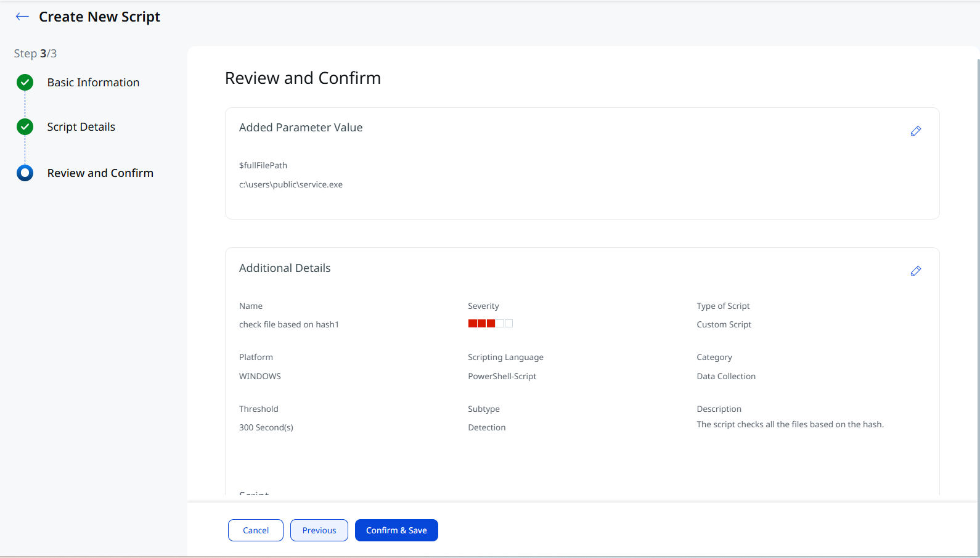Click the 'Scripting Language' field label
The width and height of the screenshot is (980, 558).
pos(506,357)
